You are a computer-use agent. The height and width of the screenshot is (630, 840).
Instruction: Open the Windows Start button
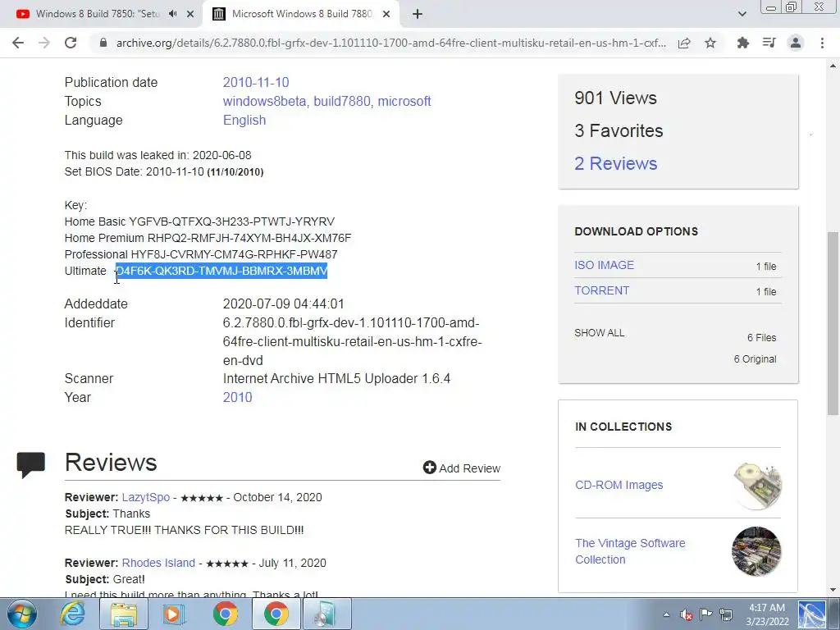21,614
